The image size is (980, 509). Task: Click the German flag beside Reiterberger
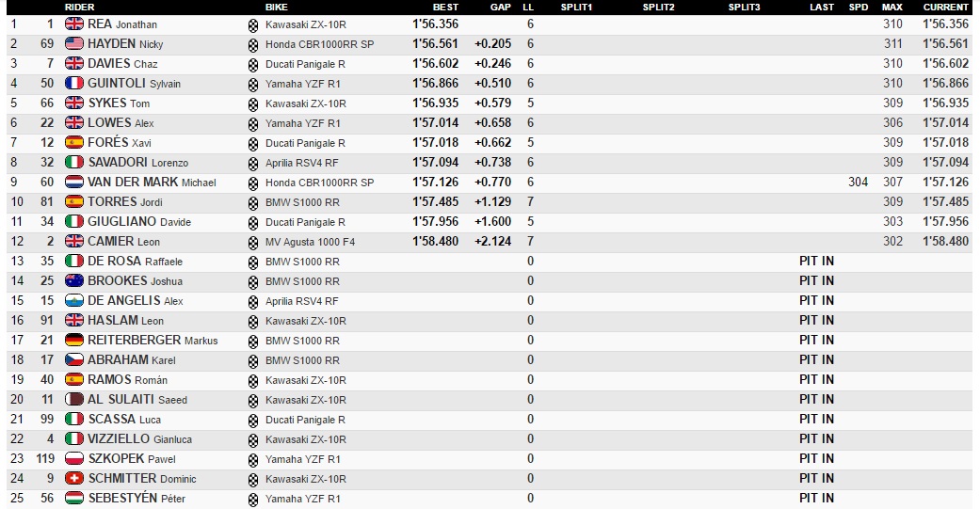(73, 340)
